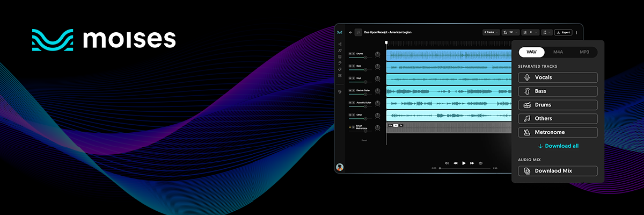Click the rewind button in playback controls

[x=455, y=163]
